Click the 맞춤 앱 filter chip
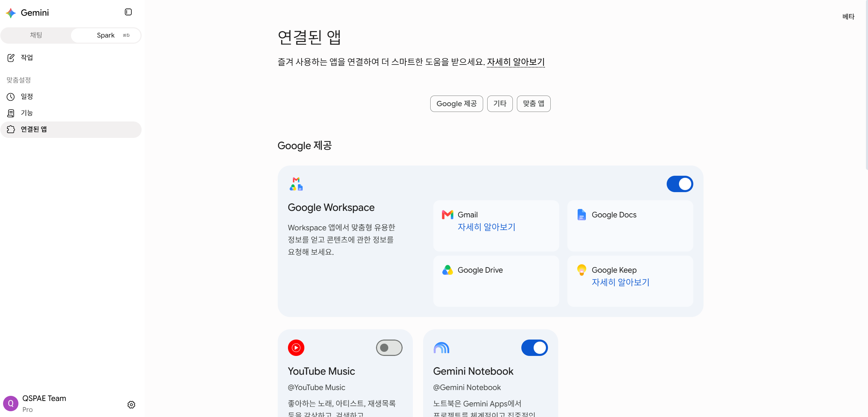This screenshot has height=417, width=868. point(534,104)
